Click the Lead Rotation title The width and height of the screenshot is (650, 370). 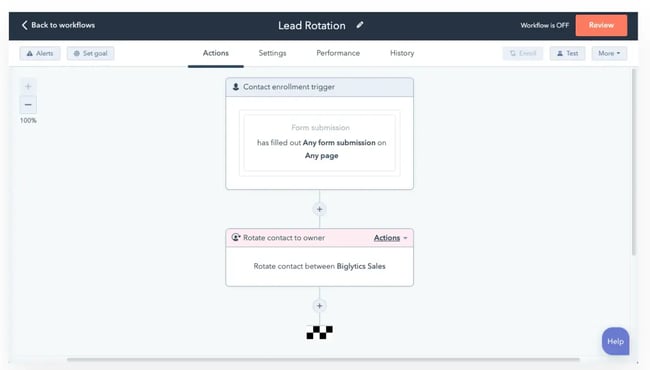click(x=311, y=26)
